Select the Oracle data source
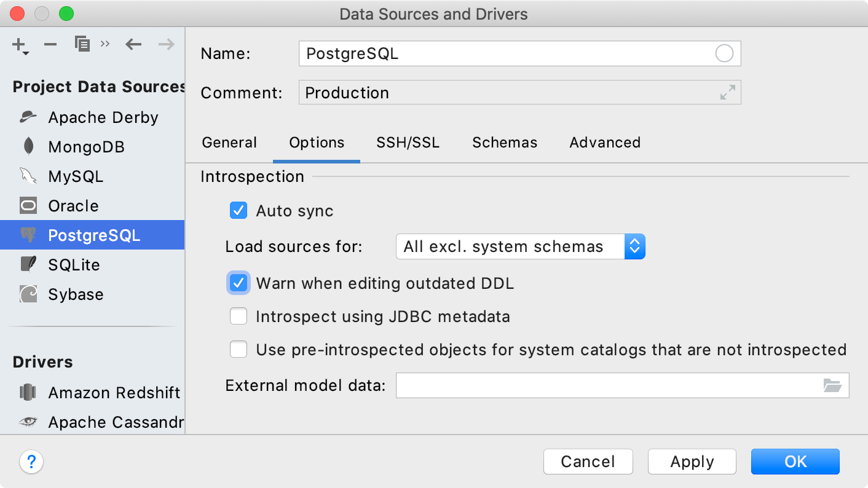 [x=74, y=205]
